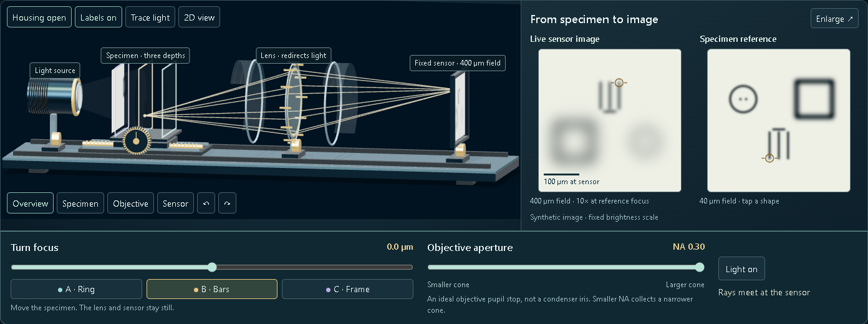Click the Lens · redirects light label

(293, 56)
